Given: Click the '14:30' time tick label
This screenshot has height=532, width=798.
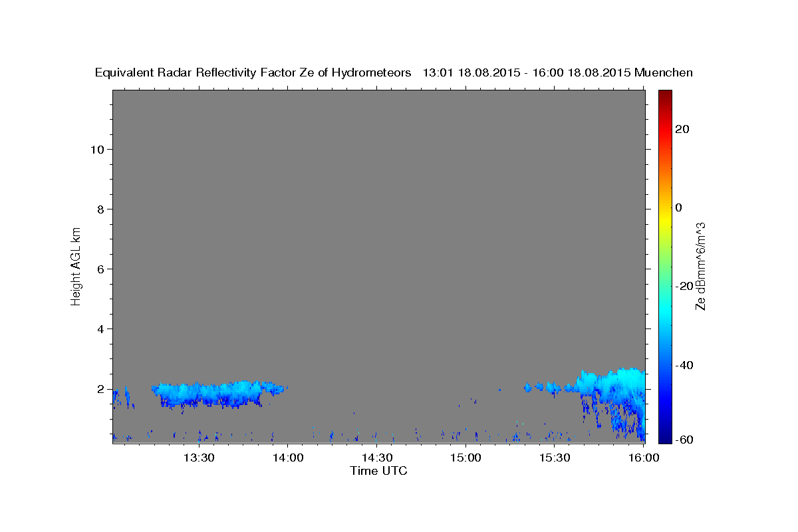Looking at the screenshot, I should click(376, 458).
